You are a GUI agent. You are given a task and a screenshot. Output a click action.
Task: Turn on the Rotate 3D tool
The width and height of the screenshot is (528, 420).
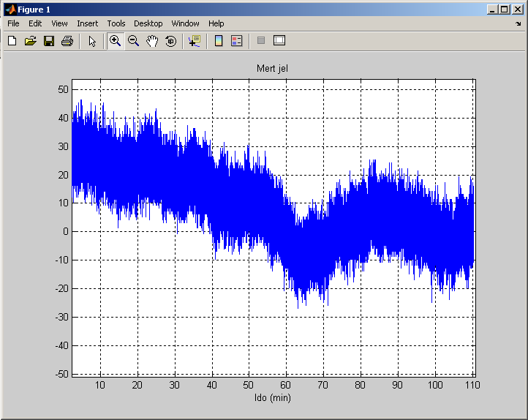click(170, 41)
